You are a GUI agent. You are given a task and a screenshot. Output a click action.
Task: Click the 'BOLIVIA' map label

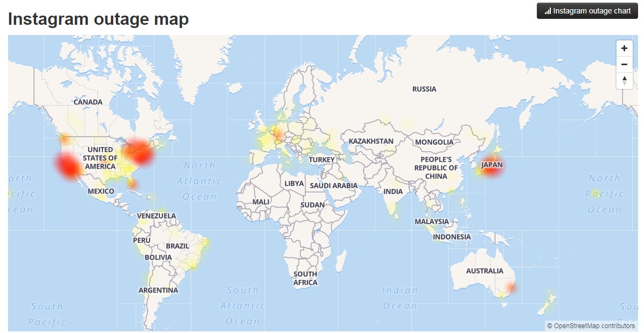point(158,258)
